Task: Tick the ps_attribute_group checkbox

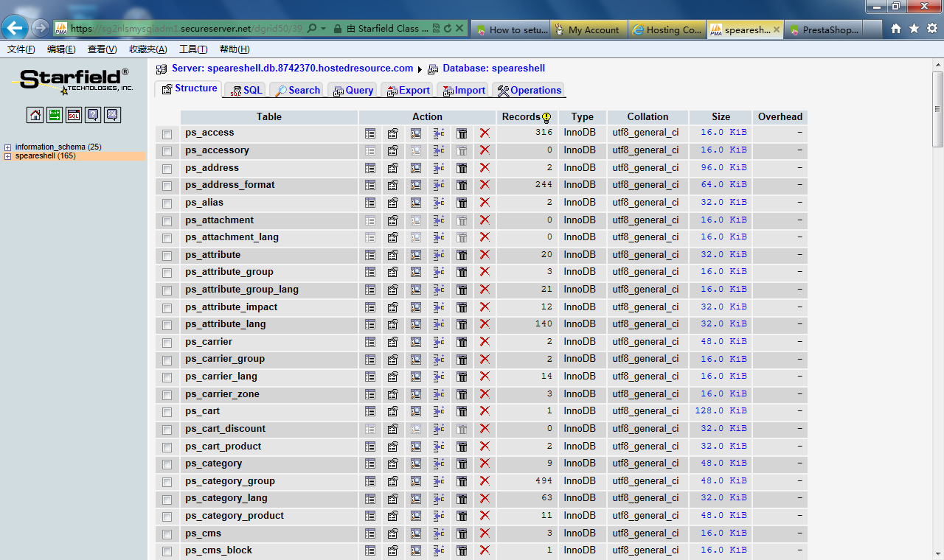Action: (167, 273)
